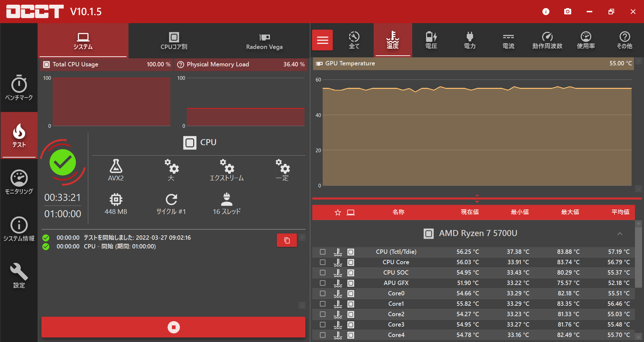Collapse the AMD Ryzen 7 5700U group
This screenshot has width=644, height=342.
click(620, 234)
